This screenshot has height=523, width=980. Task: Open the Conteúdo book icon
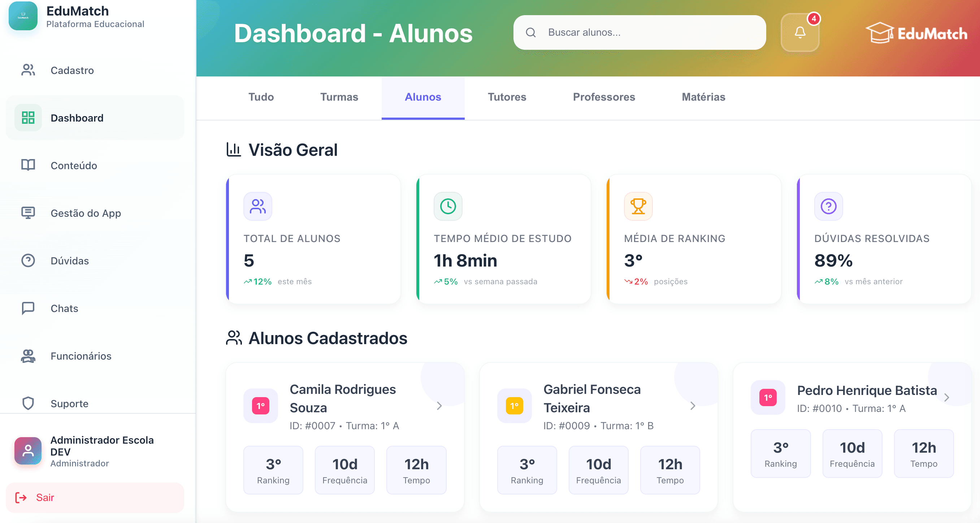[x=28, y=165]
